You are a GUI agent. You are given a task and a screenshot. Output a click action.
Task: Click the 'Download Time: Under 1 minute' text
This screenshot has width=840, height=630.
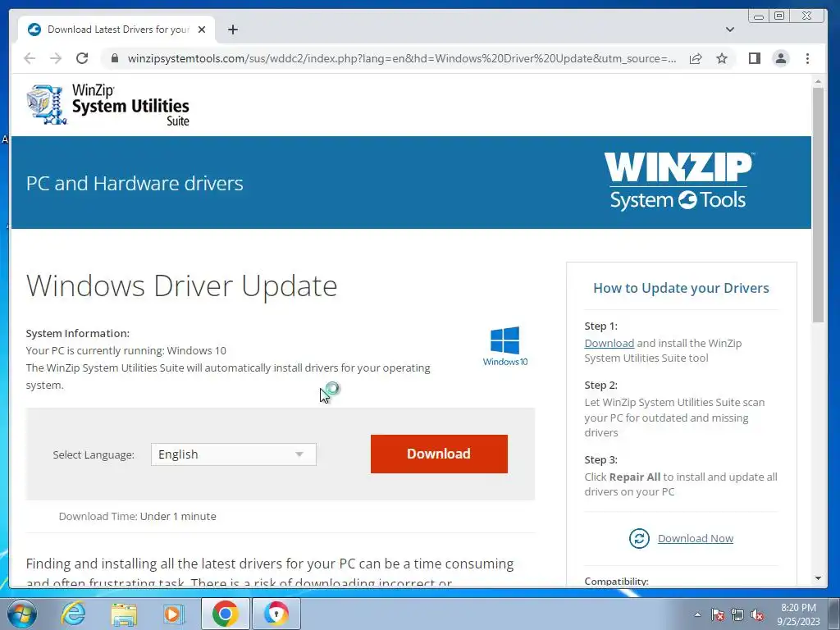(138, 517)
